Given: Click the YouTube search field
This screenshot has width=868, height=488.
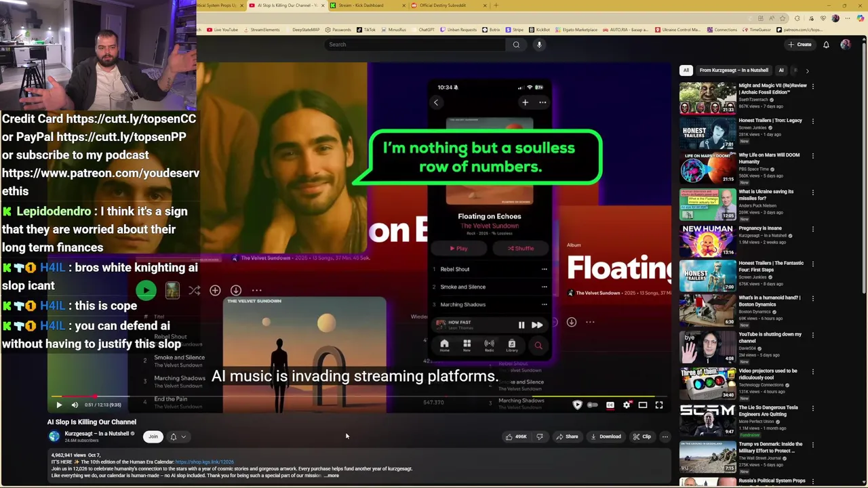Looking at the screenshot, I should (x=415, y=45).
